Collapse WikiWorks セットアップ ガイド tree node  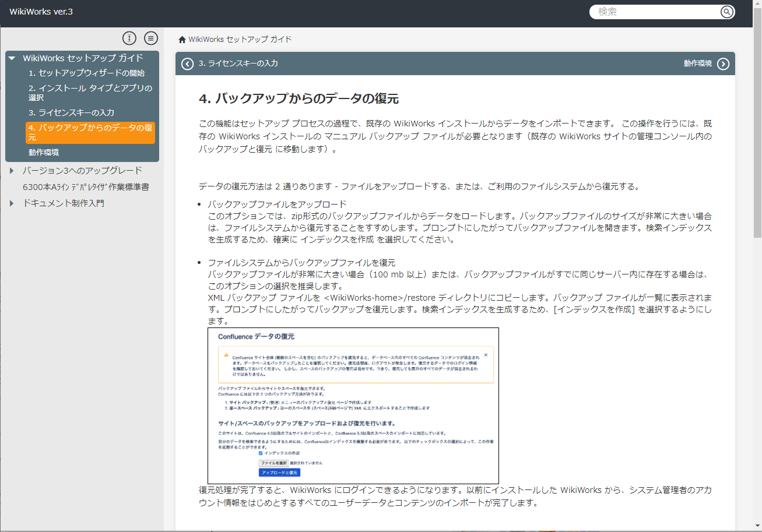pyautogui.click(x=12, y=58)
